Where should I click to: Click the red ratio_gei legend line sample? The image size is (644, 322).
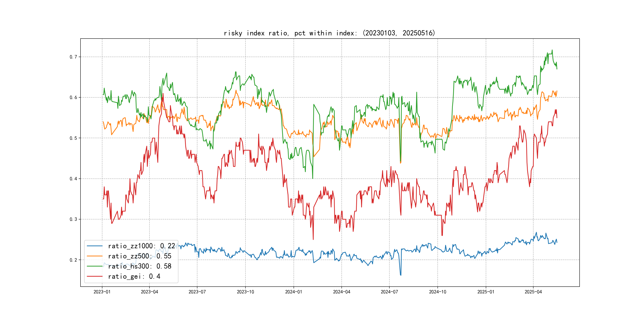pyautogui.click(x=94, y=276)
